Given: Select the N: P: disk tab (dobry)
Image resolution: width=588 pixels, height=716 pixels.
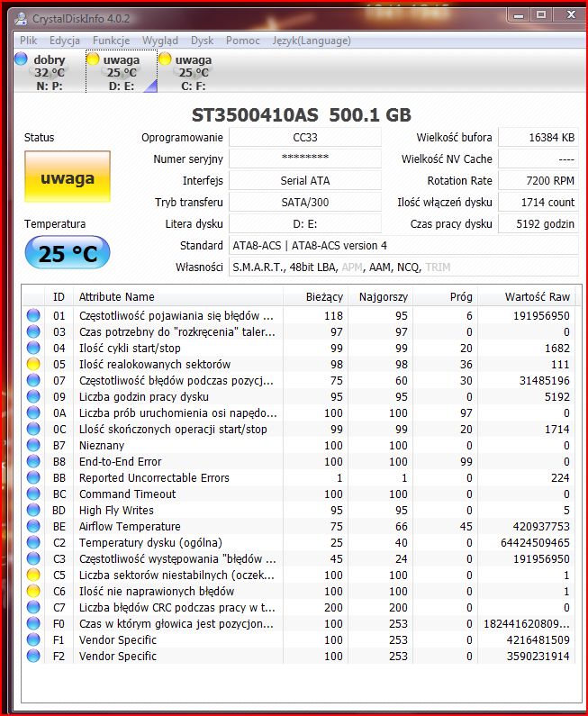Looking at the screenshot, I should coord(50,72).
